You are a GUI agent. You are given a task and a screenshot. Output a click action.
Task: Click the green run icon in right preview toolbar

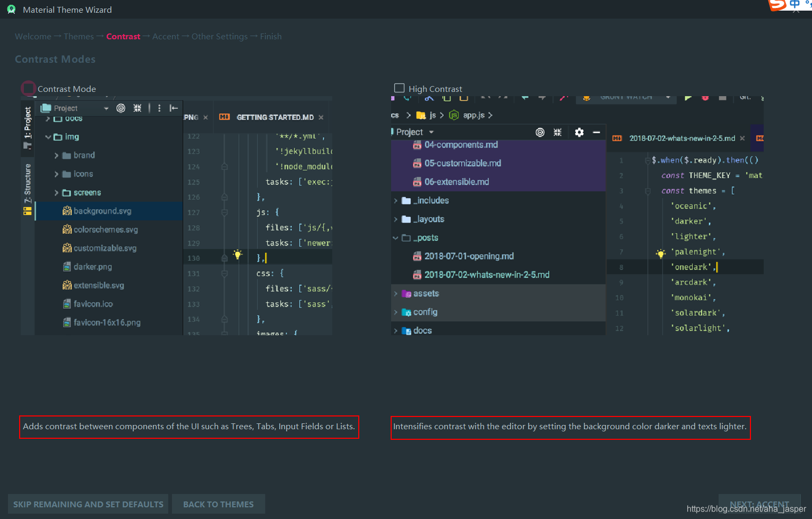tap(688, 98)
